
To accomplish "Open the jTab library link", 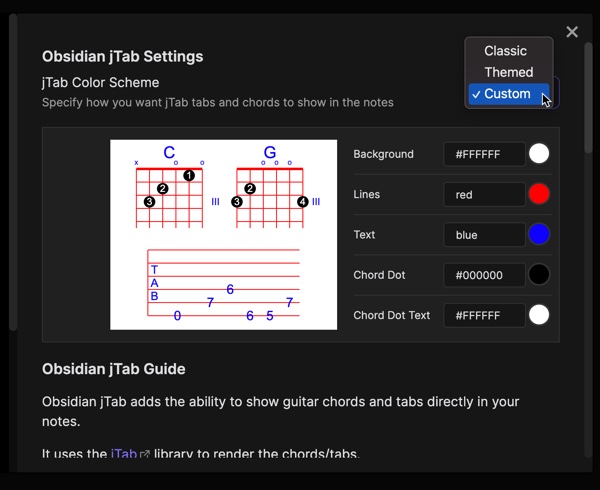I will pos(124,454).
